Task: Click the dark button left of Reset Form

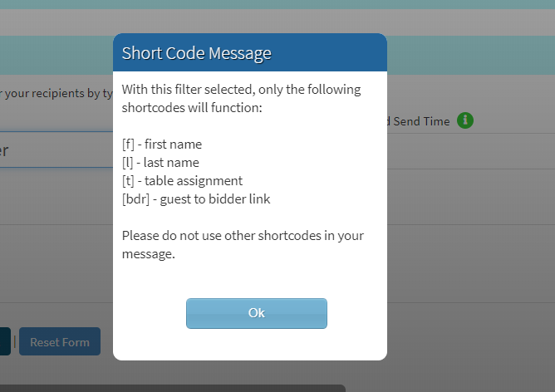Action: pos(5,341)
